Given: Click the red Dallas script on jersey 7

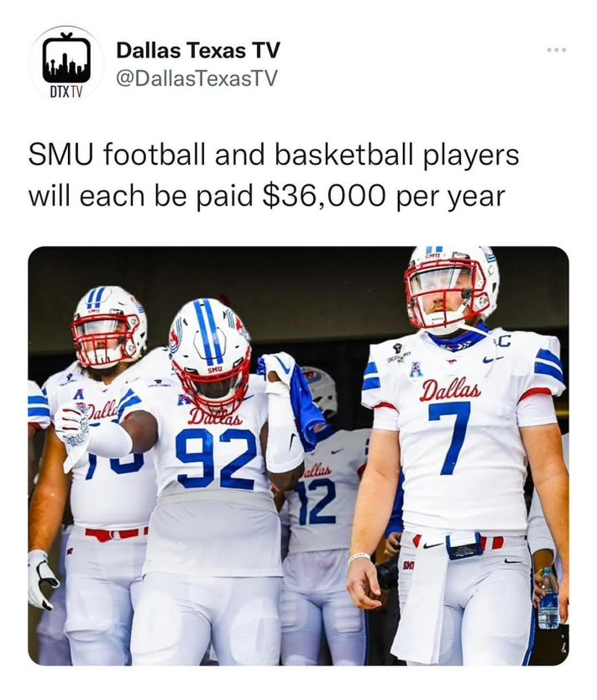Looking at the screenshot, I should pos(451,389).
